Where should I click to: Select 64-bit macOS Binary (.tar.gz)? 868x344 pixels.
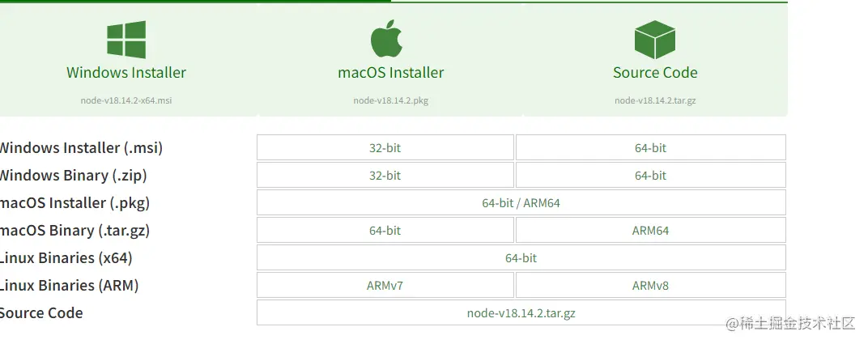pos(385,231)
